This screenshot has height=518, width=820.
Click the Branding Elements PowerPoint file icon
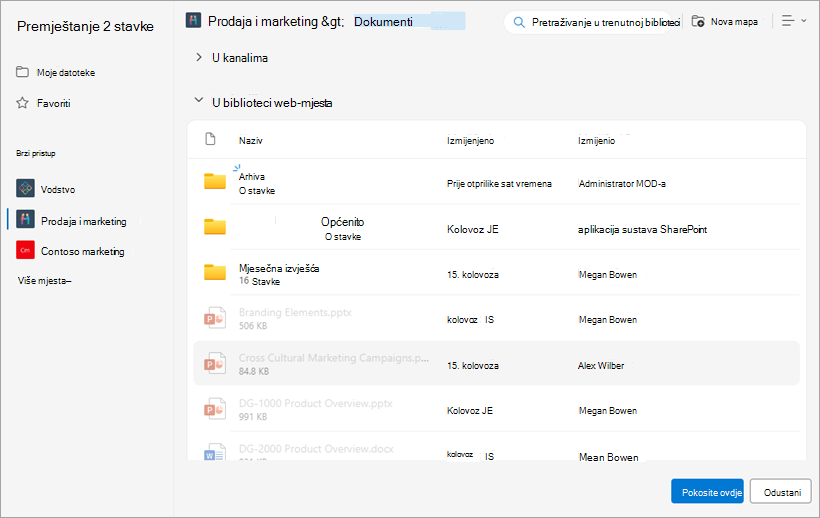coord(215,318)
